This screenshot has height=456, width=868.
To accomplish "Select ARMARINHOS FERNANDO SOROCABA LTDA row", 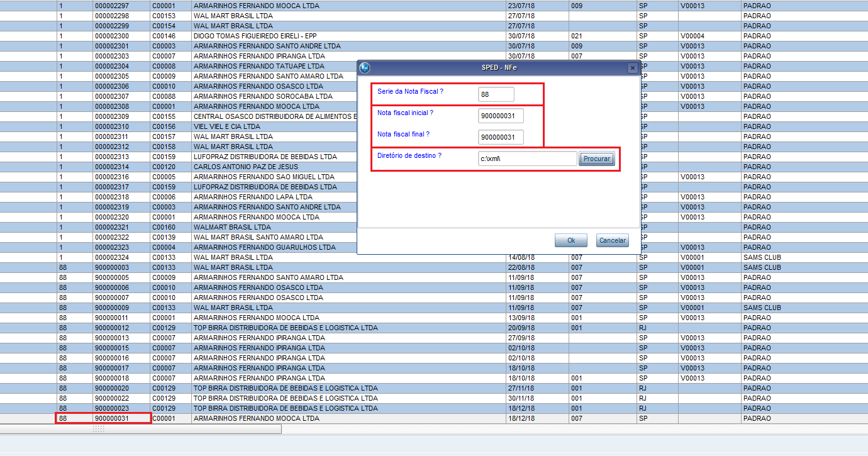I will click(434, 96).
